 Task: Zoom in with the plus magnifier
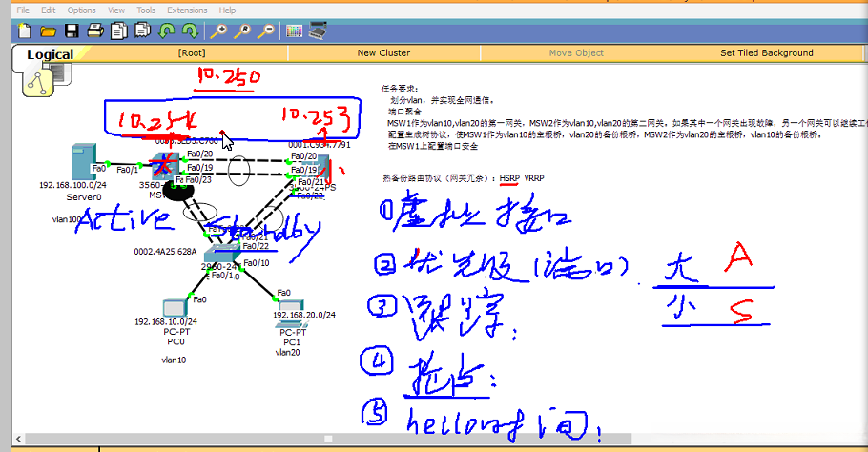pyautogui.click(x=218, y=31)
